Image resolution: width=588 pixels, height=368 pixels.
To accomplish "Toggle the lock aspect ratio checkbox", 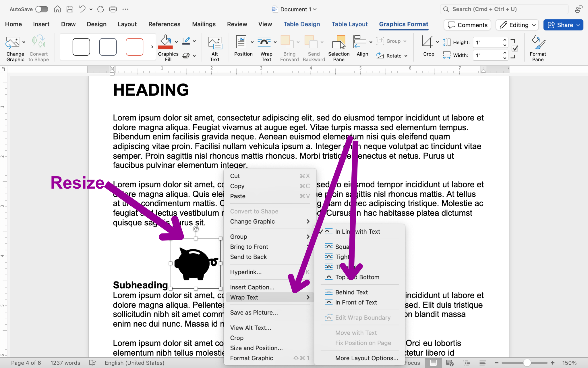I will pyautogui.click(x=515, y=49).
